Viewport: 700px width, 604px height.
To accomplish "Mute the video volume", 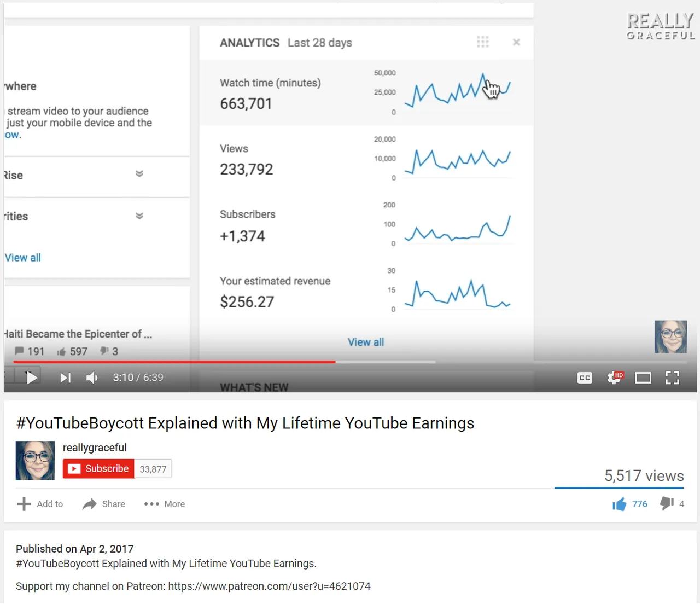I will click(92, 377).
